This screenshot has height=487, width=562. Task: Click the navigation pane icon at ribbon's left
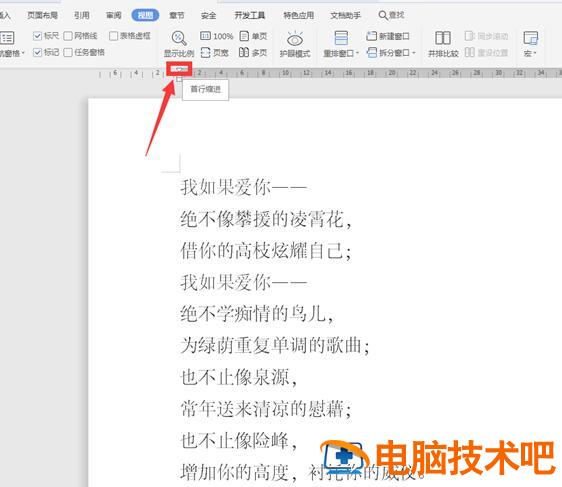click(7, 38)
